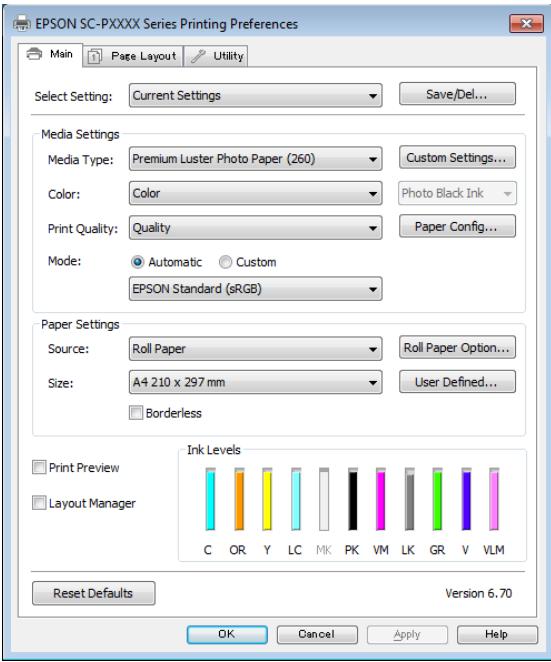Expand the paper Size dropdown
The width and height of the screenshot is (551, 662).
[255, 383]
